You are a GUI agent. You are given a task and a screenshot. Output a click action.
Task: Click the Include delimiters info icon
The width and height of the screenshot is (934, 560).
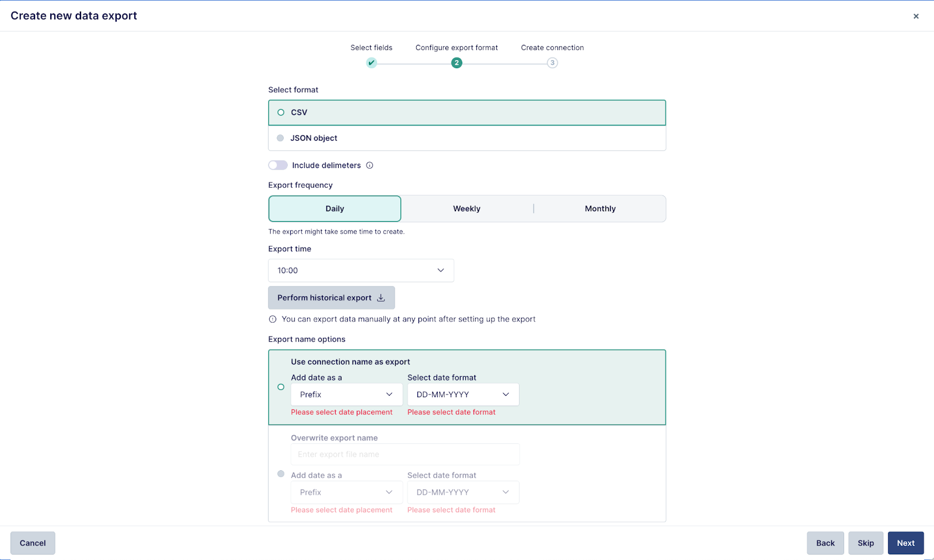click(x=370, y=166)
